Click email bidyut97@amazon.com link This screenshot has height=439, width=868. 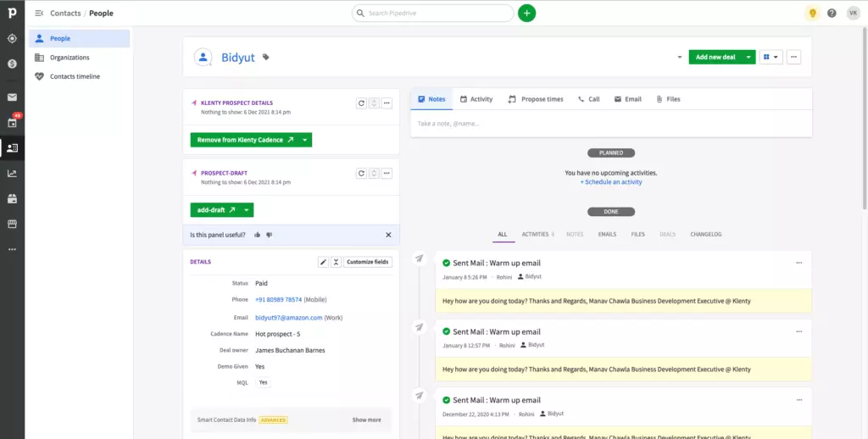[288, 318]
